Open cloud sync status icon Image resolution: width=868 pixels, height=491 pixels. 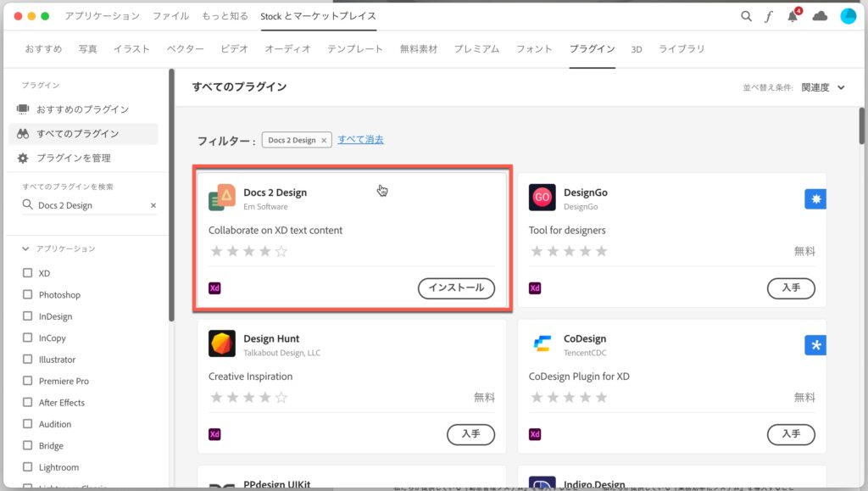(x=820, y=16)
